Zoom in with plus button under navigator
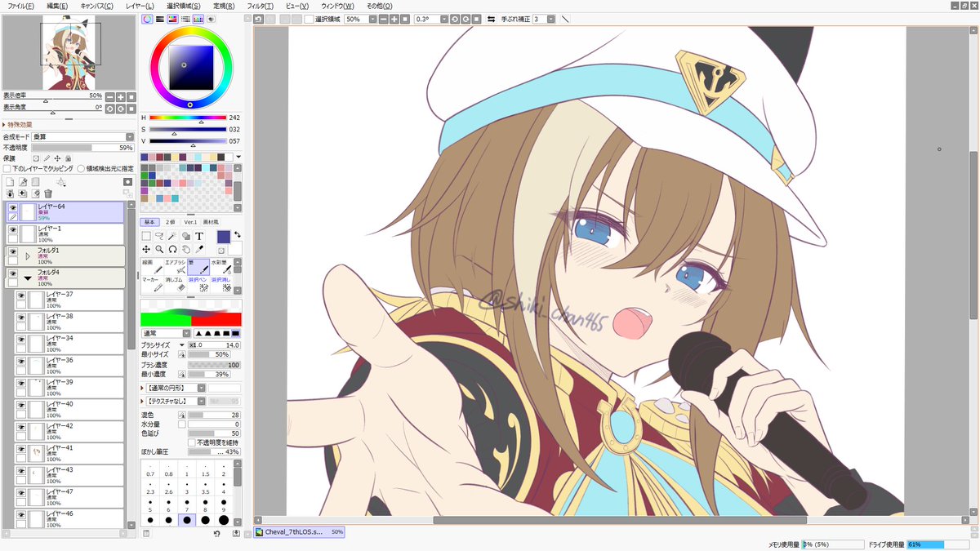 (121, 96)
